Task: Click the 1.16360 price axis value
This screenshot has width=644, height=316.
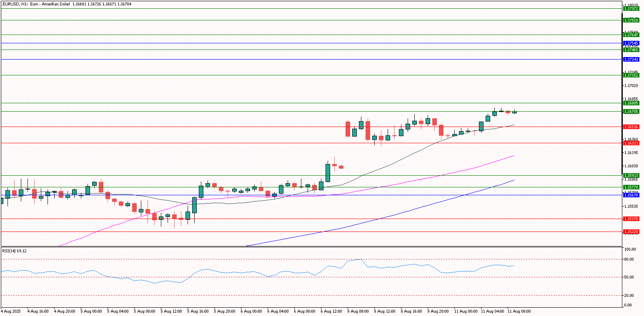Action: click(632, 139)
